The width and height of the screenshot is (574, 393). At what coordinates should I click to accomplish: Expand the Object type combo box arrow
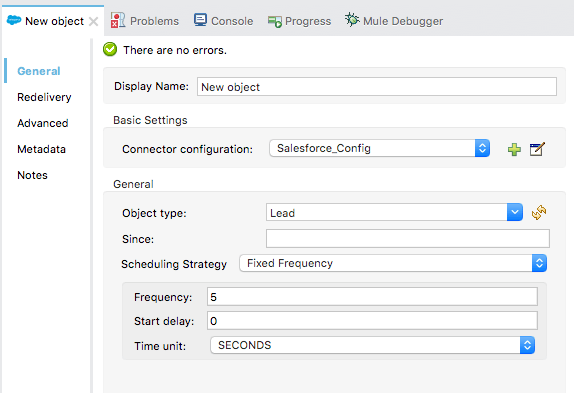tap(515, 212)
